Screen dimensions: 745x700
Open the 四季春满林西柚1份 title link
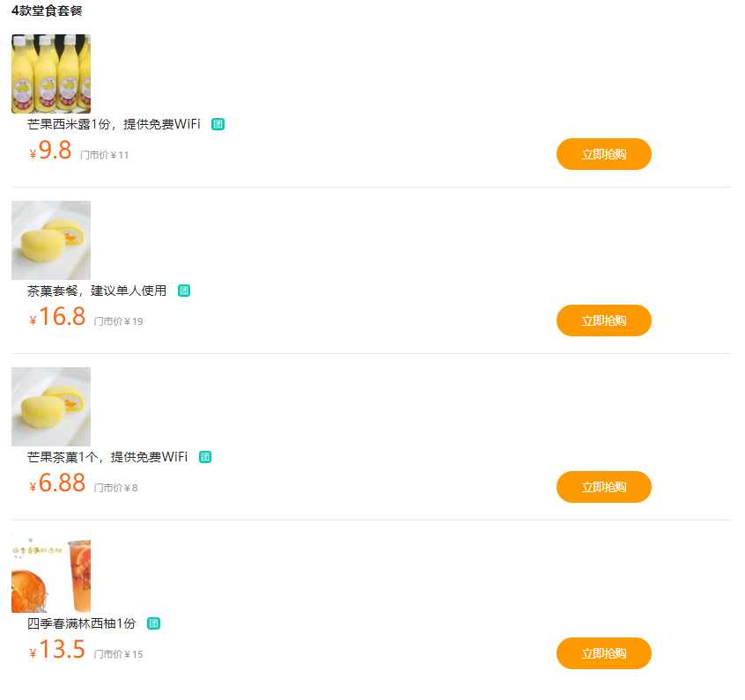click(x=82, y=623)
